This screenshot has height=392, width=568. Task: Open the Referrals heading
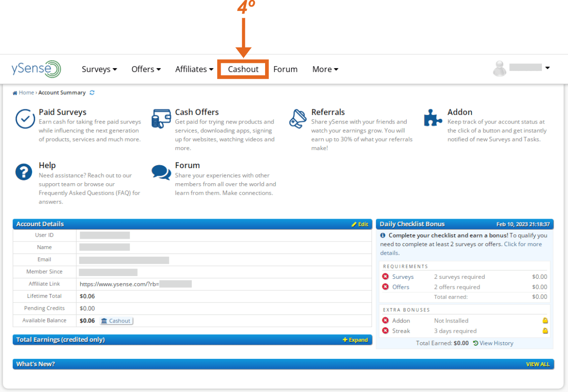pyautogui.click(x=328, y=112)
